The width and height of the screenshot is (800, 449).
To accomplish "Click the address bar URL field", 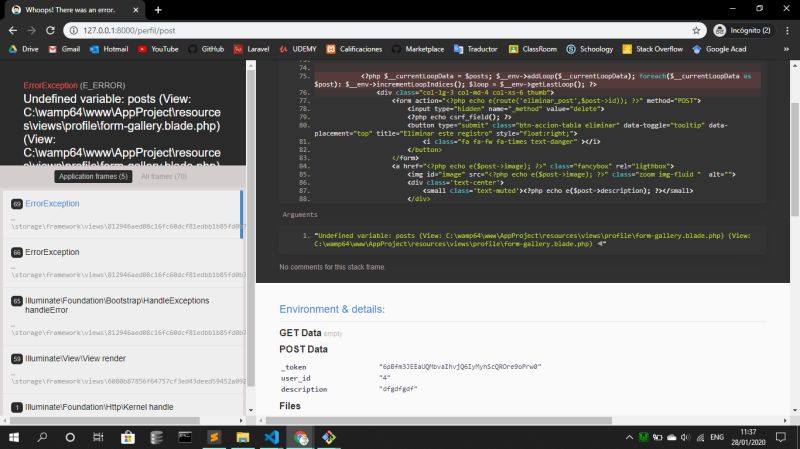I will point(384,31).
